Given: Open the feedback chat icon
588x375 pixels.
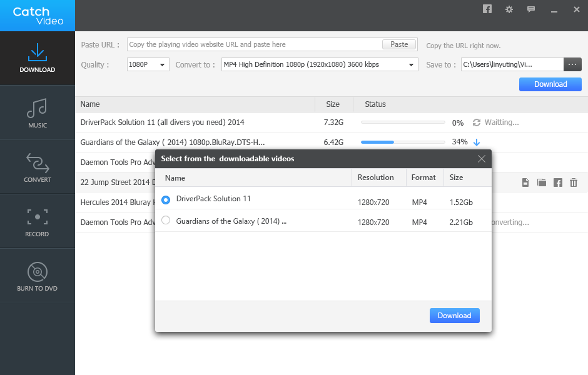Looking at the screenshot, I should click(531, 9).
